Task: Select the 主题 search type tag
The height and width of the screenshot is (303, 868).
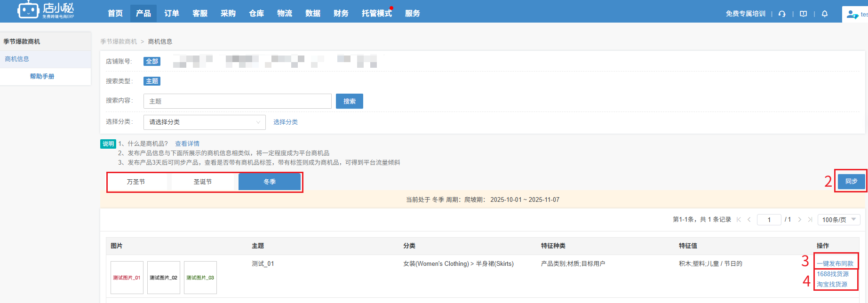Action: 151,81
